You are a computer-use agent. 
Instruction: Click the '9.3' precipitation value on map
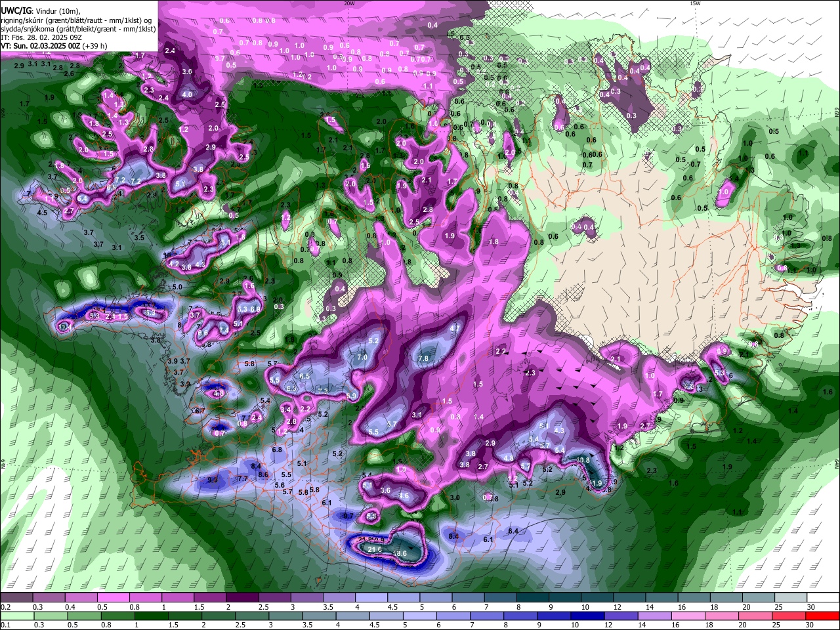point(213,480)
